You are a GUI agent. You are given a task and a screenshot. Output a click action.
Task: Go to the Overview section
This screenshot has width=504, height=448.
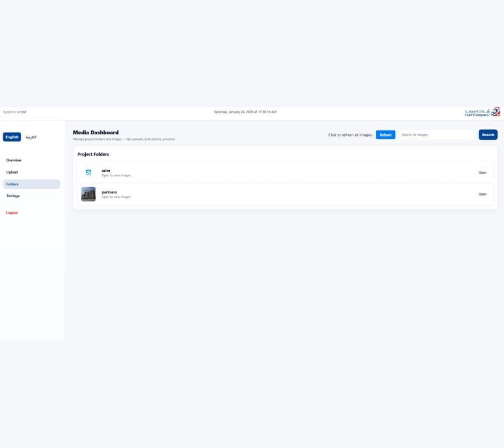(x=14, y=160)
